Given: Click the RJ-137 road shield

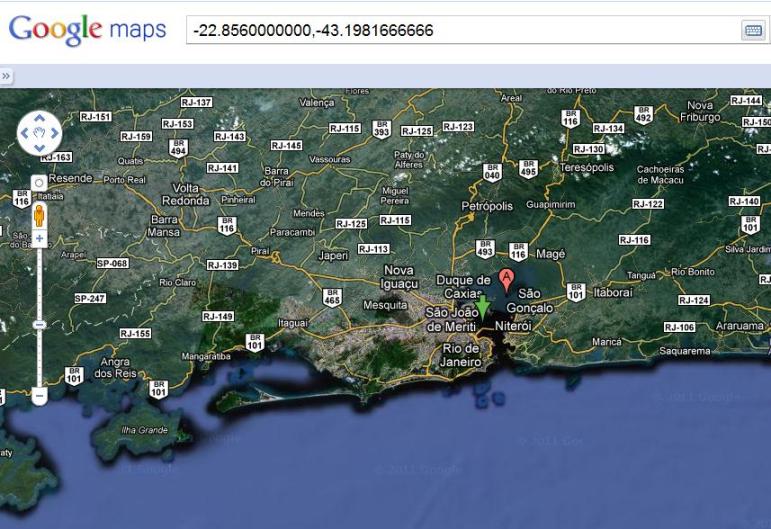Looking at the screenshot, I should tap(196, 102).
